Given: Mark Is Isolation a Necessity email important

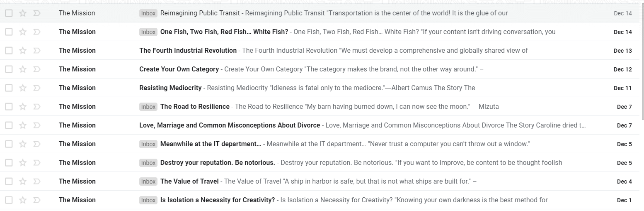Looking at the screenshot, I should pyautogui.click(x=36, y=200).
